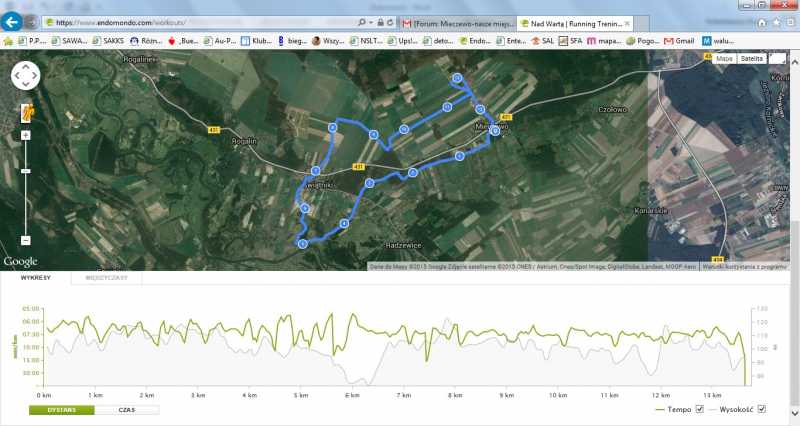Click the Street View pegman icon
The image size is (800, 426).
[x=26, y=113]
